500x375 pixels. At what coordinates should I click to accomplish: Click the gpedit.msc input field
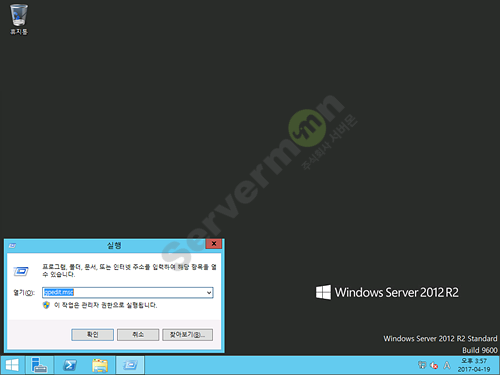point(128,293)
